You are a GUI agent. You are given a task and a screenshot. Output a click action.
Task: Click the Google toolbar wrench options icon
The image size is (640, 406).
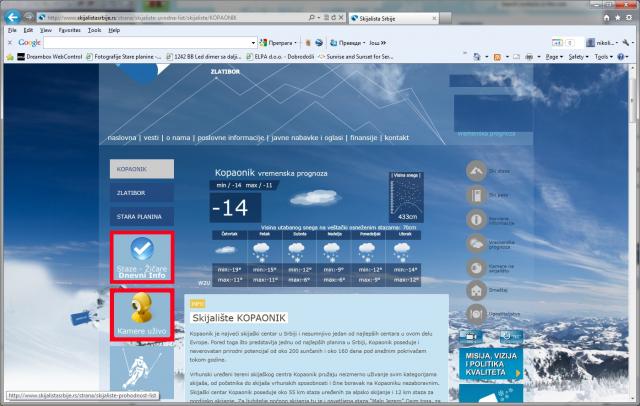626,42
